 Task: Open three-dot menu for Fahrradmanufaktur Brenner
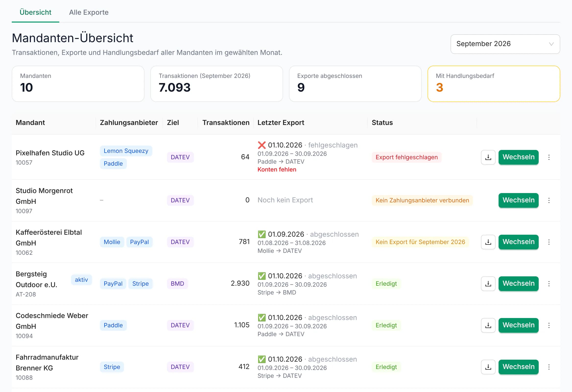click(x=549, y=367)
